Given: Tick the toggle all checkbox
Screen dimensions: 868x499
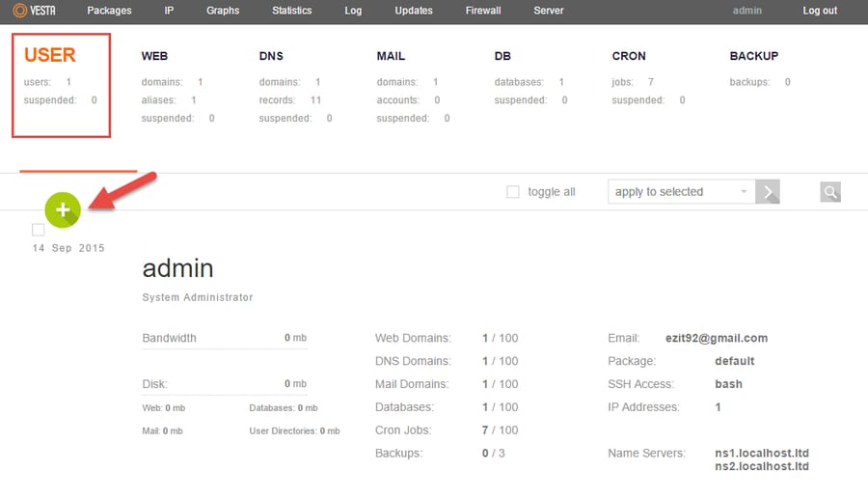Looking at the screenshot, I should pyautogui.click(x=513, y=192).
